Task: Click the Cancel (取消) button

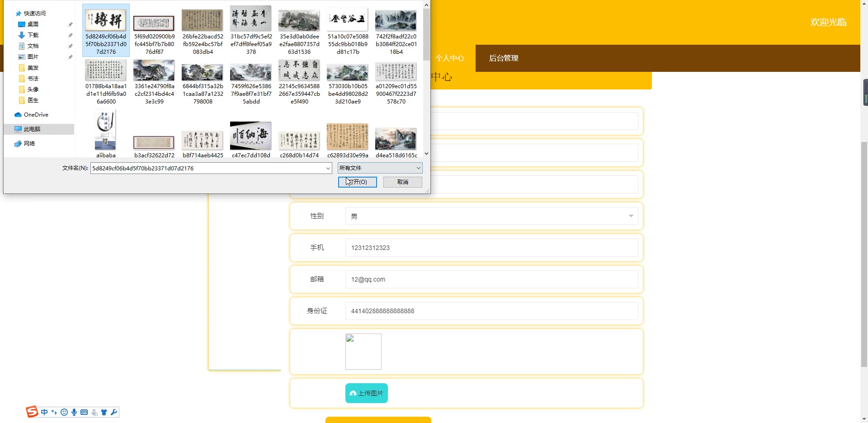Action: 403,182
